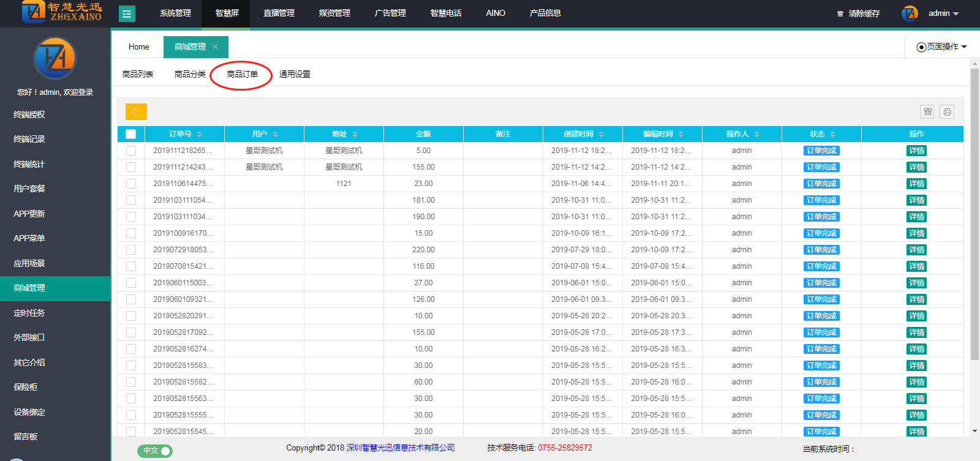Click the print icon above table
This screenshot has width=980, height=461.
947,111
